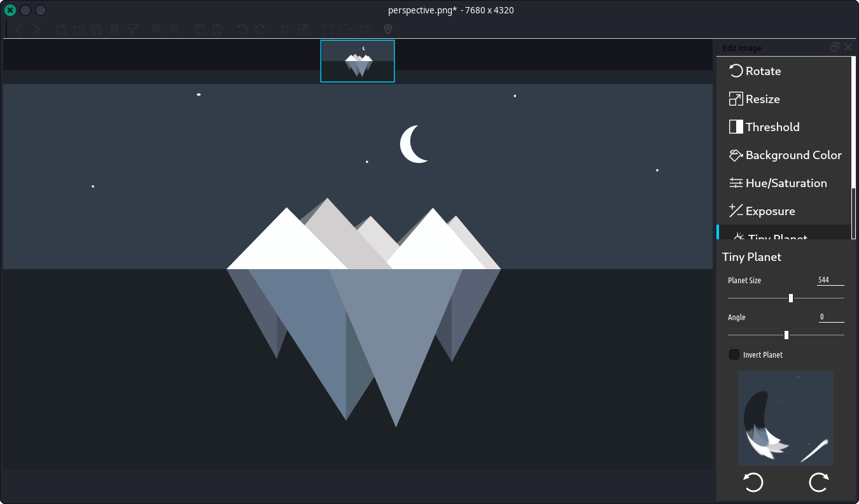Image resolution: width=859 pixels, height=504 pixels.
Task: Click the rotate clockwise button below the preview
Action: pyautogui.click(x=818, y=482)
